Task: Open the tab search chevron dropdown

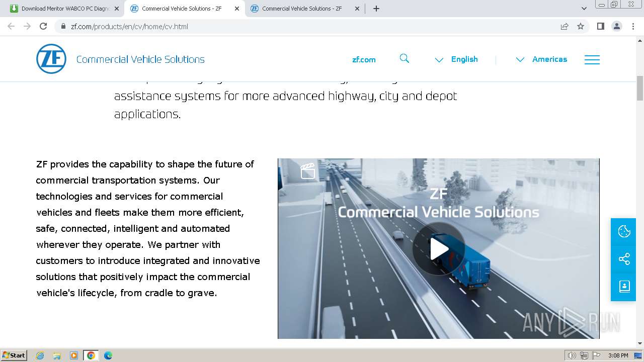Action: 584,9
